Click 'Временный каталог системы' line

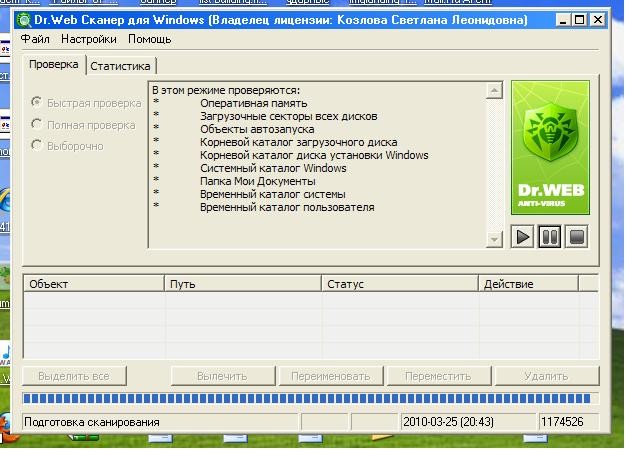[273, 194]
